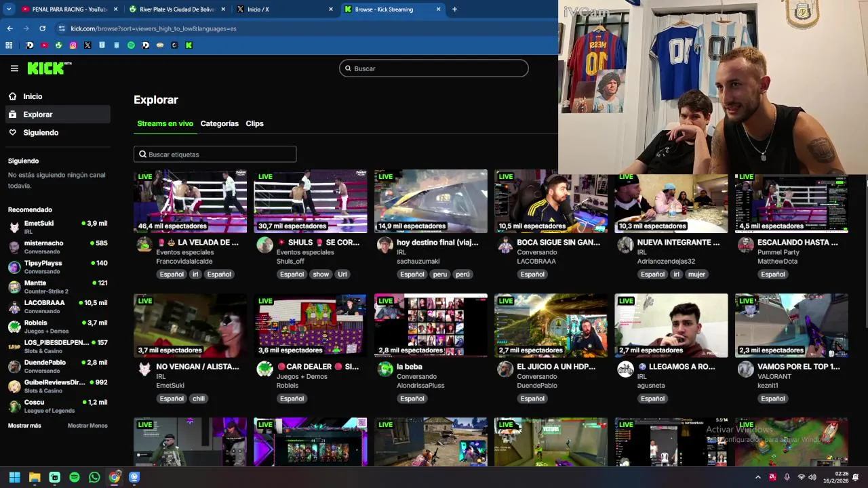Switch to the PENAL PARA RACING YouTube tab

[x=68, y=9]
